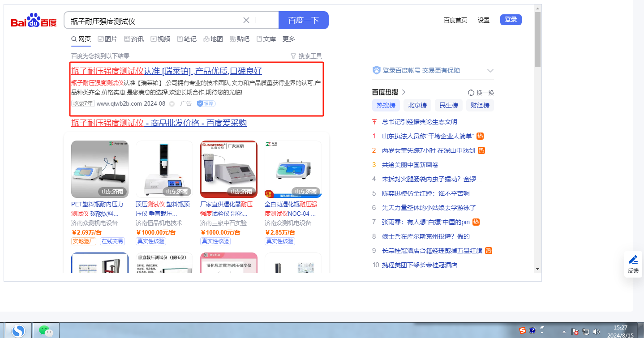Open the 百度热搜 arrow chevron

tap(404, 92)
